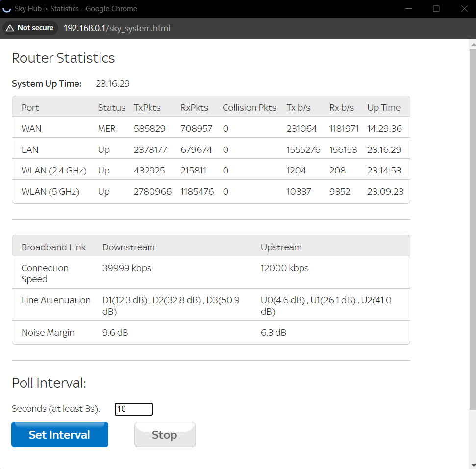This screenshot has height=469, width=476.
Task: Click the Sky Hub loading favicon
Action: pyautogui.click(x=7, y=9)
